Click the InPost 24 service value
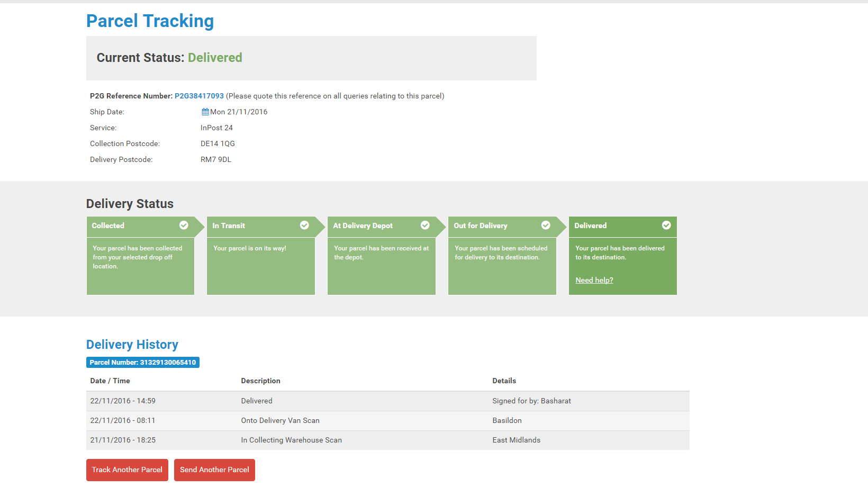 pos(216,128)
